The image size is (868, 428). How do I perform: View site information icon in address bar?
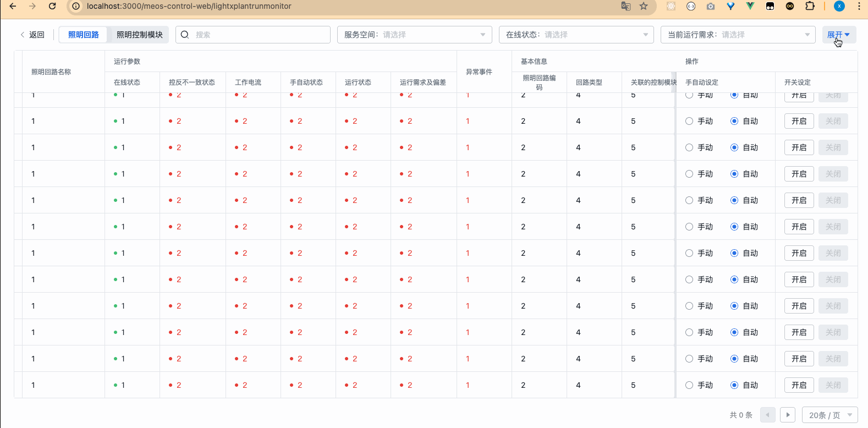pyautogui.click(x=76, y=6)
